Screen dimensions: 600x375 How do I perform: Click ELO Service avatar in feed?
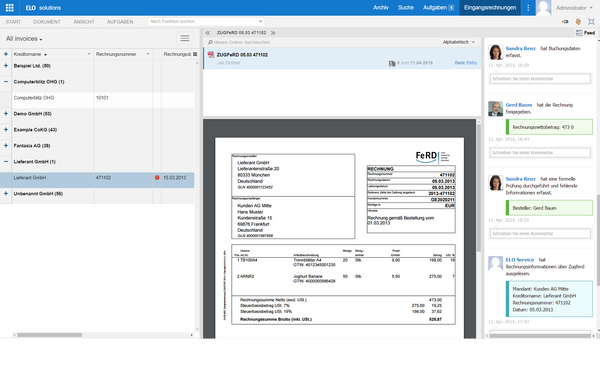(496, 263)
